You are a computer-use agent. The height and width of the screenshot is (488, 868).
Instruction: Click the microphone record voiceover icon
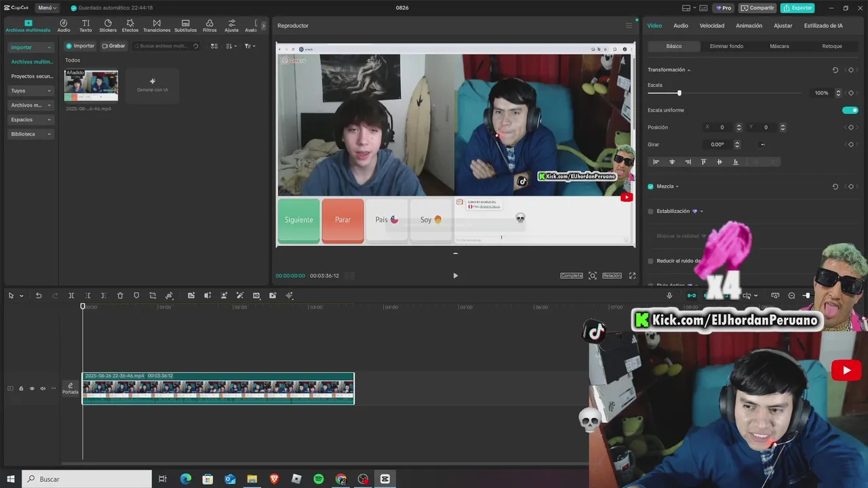(669, 296)
